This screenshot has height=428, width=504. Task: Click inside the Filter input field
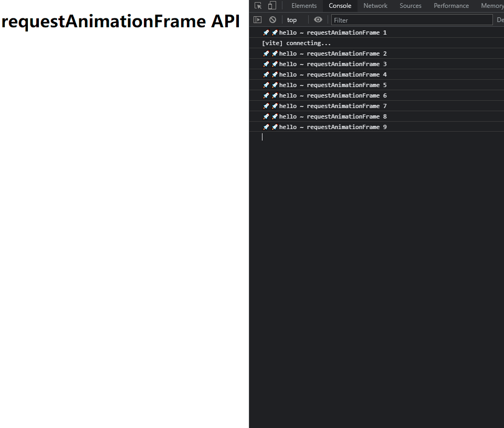pos(412,20)
